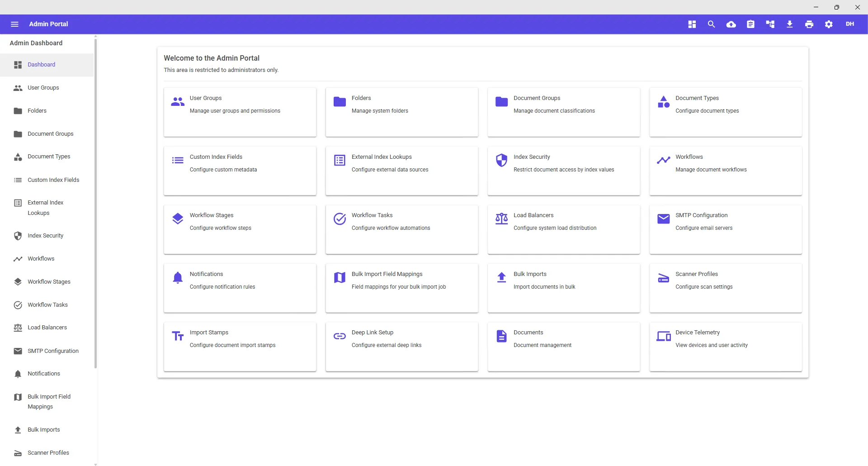Click Bulk Import Field Mappings map icon

(340, 277)
